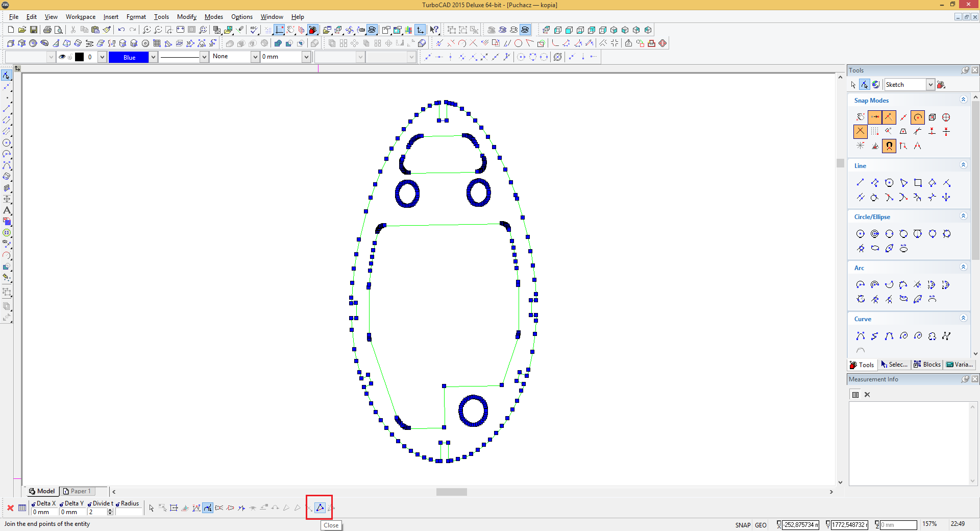
Task: Click the Print icon in the toolbar
Action: tap(47, 30)
